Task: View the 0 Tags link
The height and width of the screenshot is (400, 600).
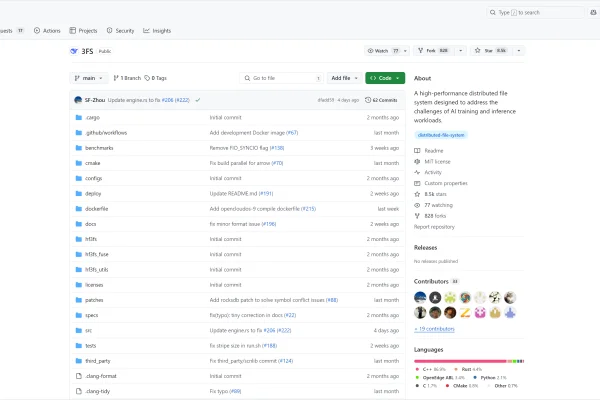Action: tap(155, 78)
